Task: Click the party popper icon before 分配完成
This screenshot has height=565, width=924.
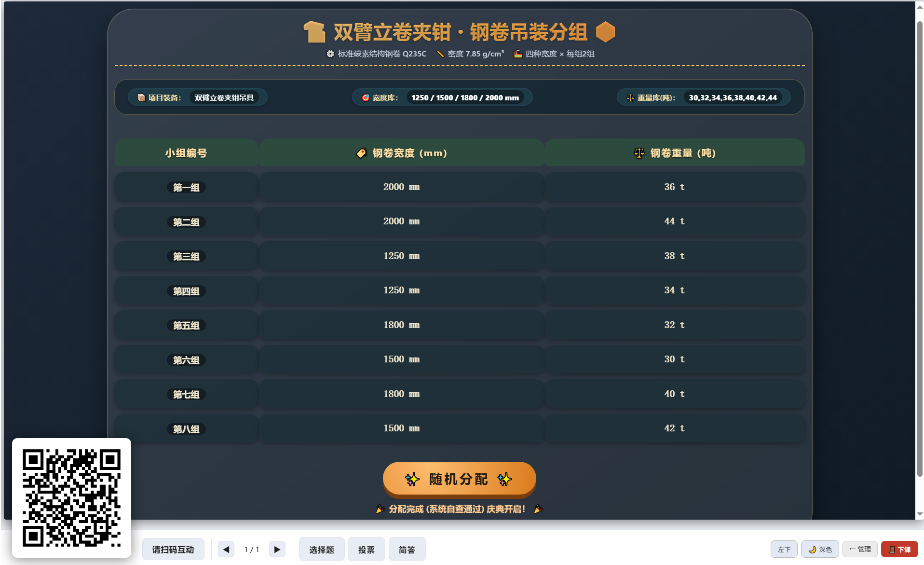Action: (x=380, y=509)
